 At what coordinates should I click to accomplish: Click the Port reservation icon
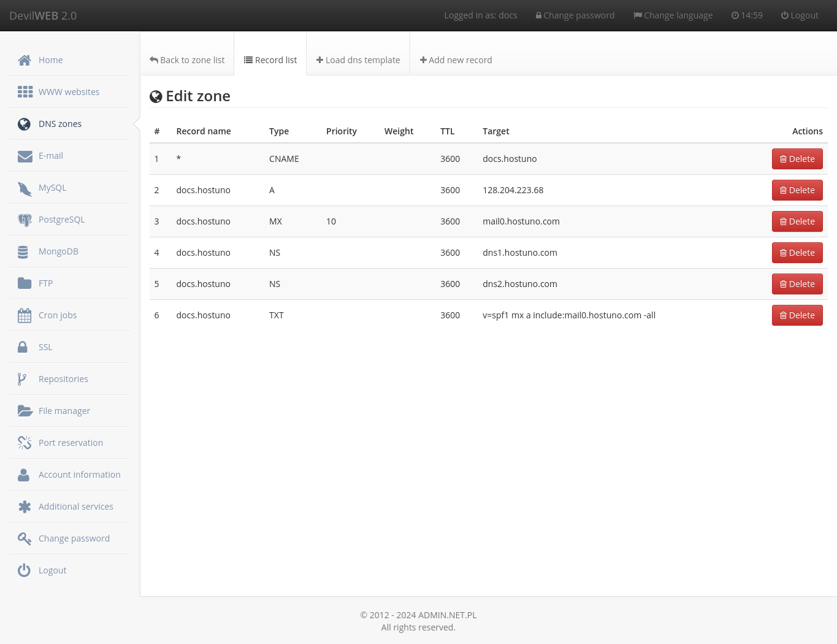tap(25, 442)
